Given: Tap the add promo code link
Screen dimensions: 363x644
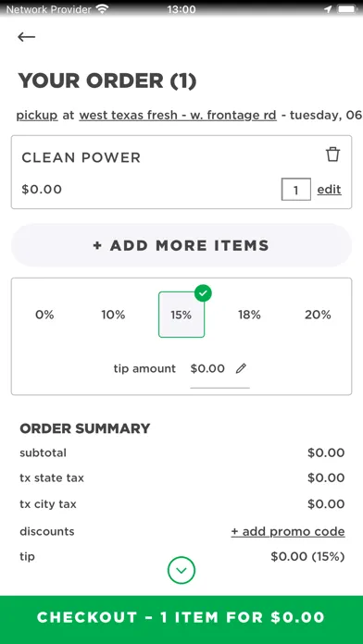Looking at the screenshot, I should pyautogui.click(x=288, y=531).
